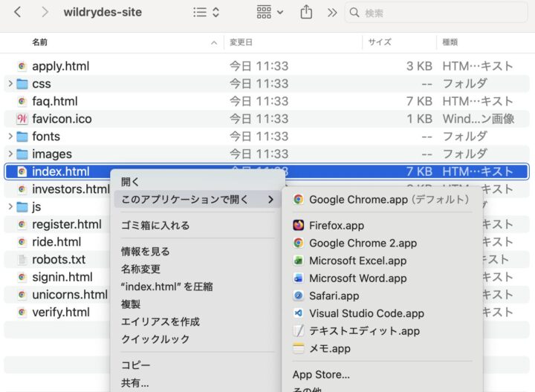Viewport: 535px width, 392px height.
Task: Sort files by the サイズ column header
Action: pyautogui.click(x=380, y=42)
